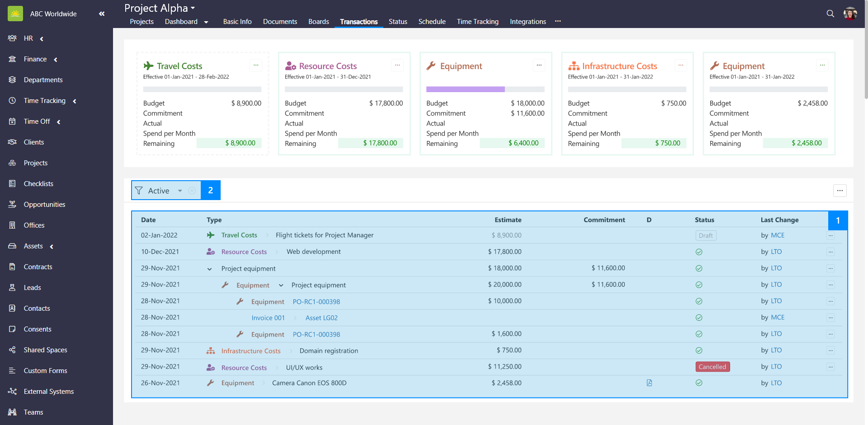Open the ellipsis menu on the Travel Costs card
The image size is (868, 425).
click(256, 65)
